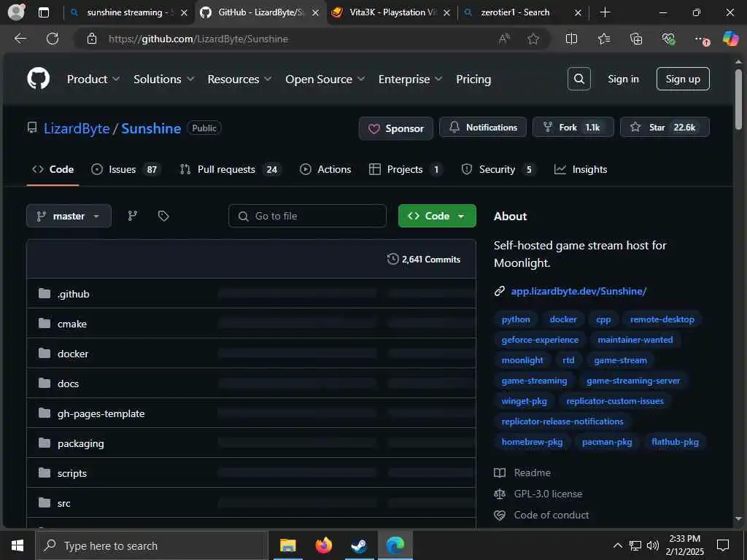Open the .github folder

click(x=74, y=294)
